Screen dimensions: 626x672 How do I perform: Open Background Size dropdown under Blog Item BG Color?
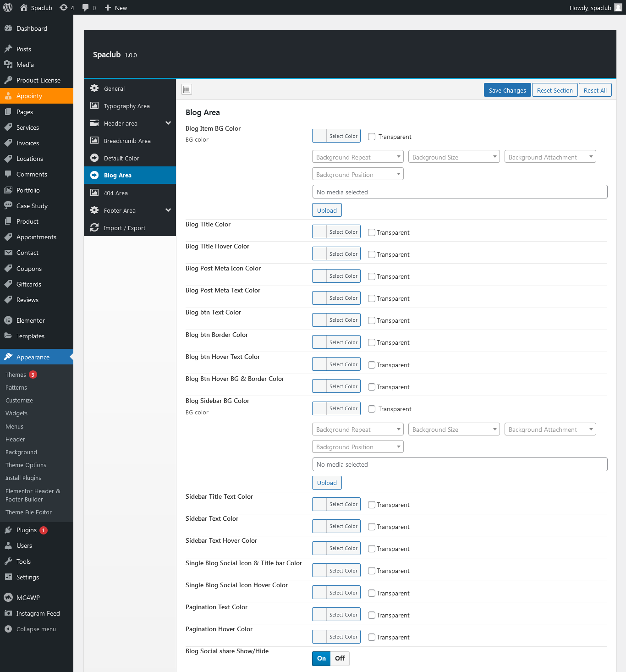click(x=454, y=157)
